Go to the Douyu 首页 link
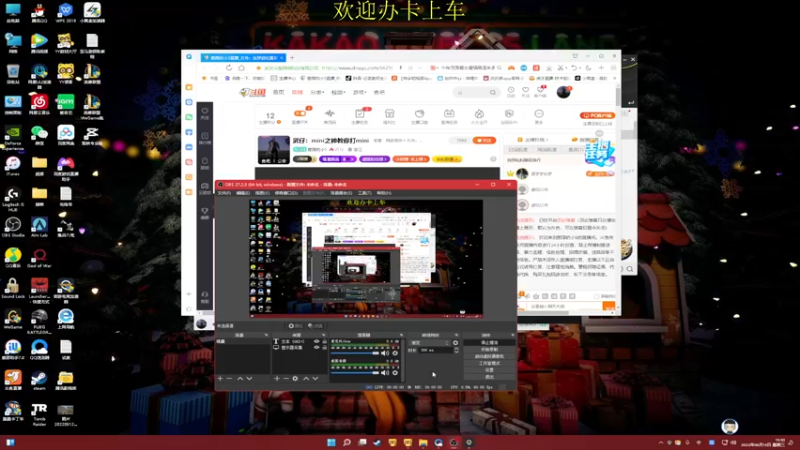The image size is (800, 450). (x=279, y=92)
